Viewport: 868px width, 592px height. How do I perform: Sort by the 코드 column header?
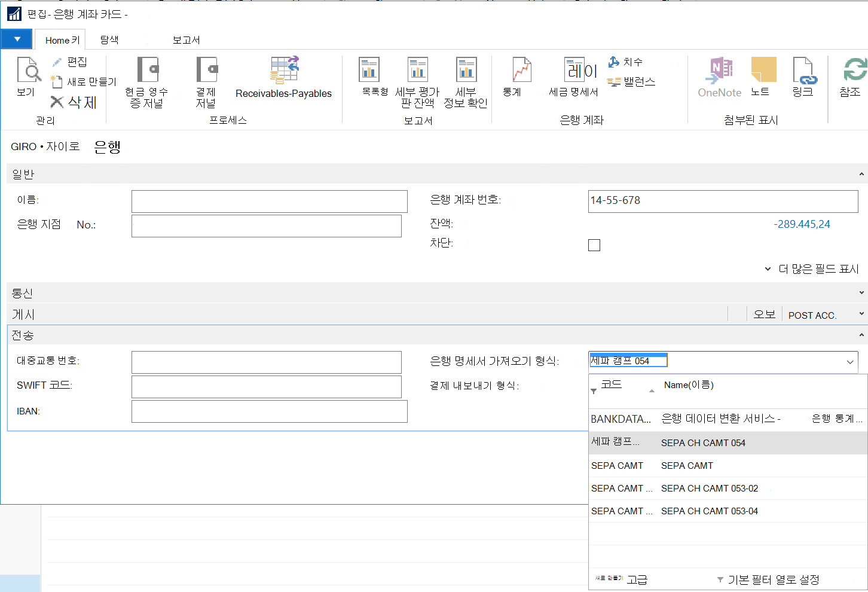[x=612, y=385]
